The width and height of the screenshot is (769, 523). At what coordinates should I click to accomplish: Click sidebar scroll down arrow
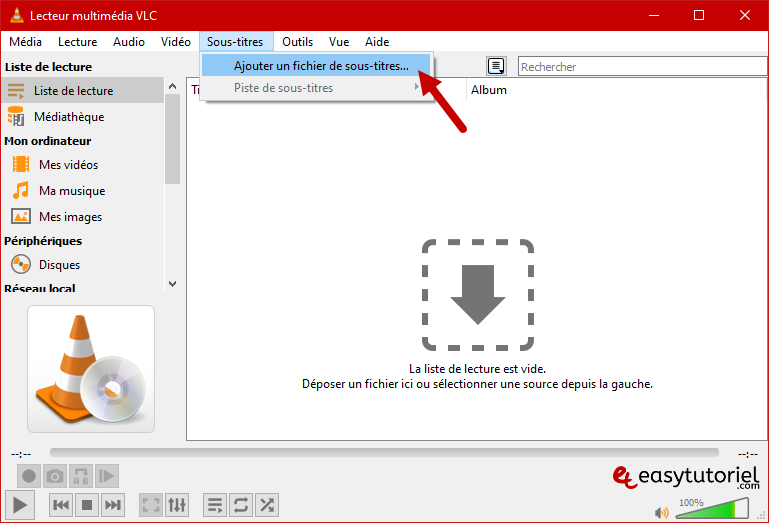point(173,284)
